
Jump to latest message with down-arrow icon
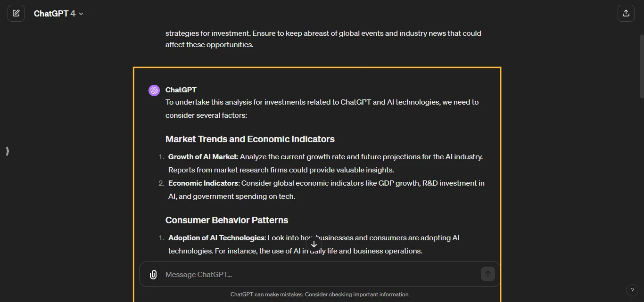(x=314, y=244)
